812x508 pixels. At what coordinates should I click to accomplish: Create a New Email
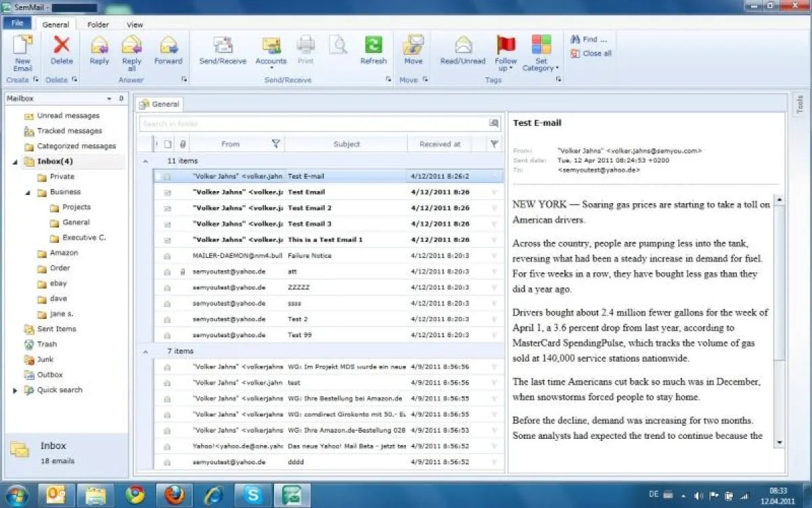click(22, 51)
